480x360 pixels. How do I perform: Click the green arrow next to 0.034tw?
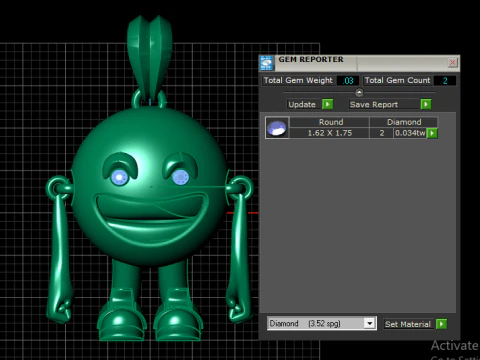[x=432, y=133]
